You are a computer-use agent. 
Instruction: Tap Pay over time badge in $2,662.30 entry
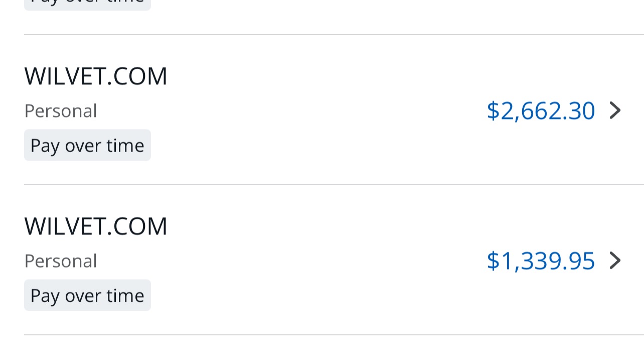pos(87,146)
